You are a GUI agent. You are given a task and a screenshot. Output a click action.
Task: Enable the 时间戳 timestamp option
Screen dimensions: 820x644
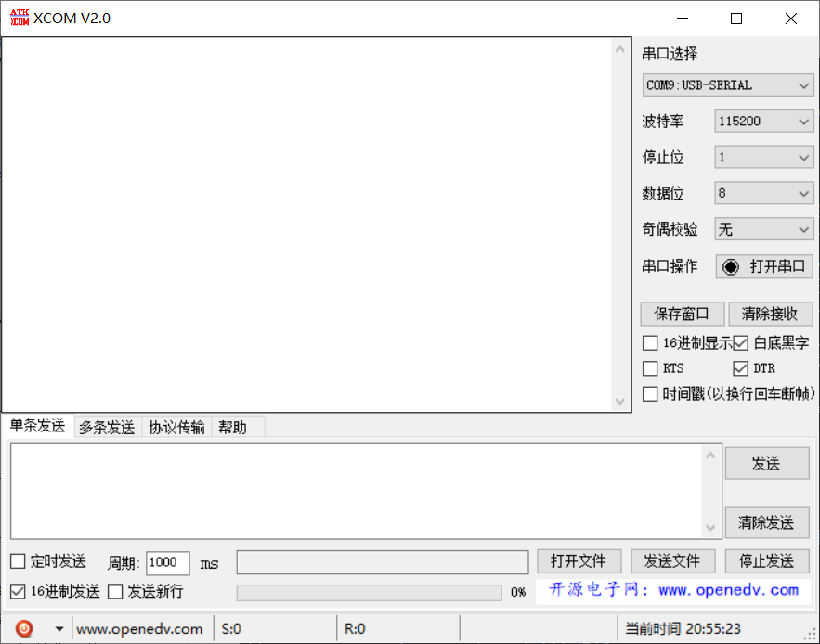coord(650,393)
